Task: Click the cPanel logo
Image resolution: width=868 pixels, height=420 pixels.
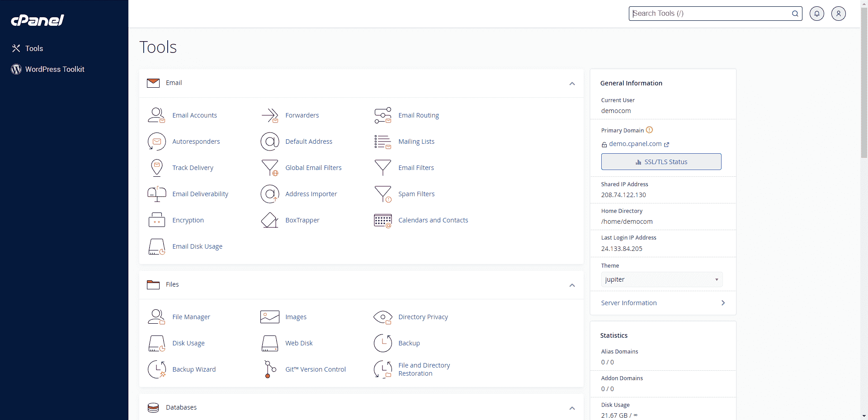Action: click(x=38, y=20)
